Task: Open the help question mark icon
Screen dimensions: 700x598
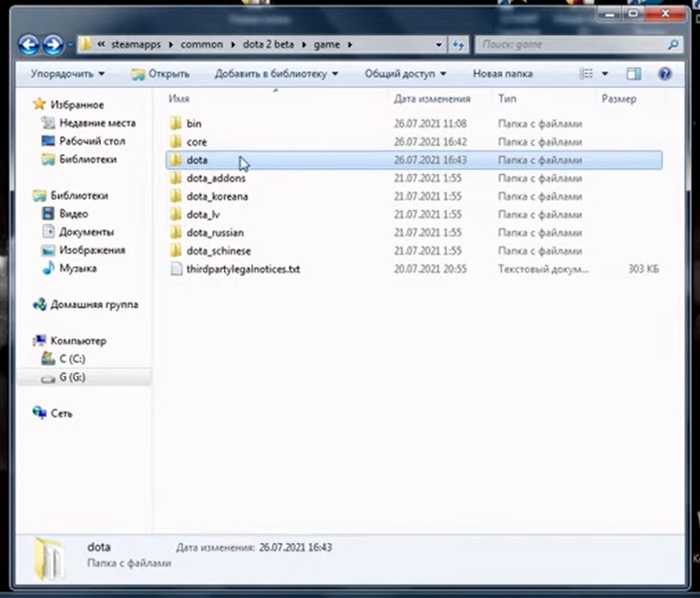Action: [x=664, y=73]
